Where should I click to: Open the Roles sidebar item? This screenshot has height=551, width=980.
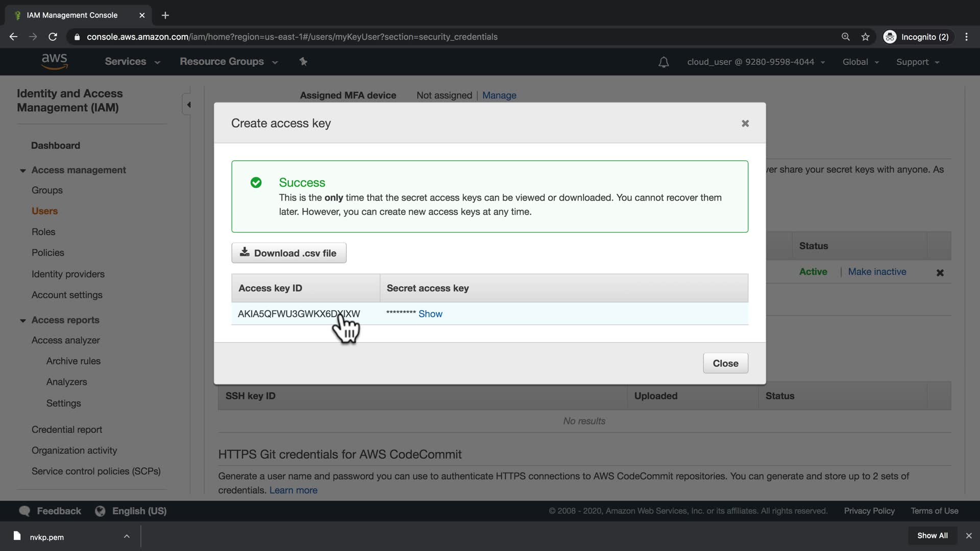43,232
